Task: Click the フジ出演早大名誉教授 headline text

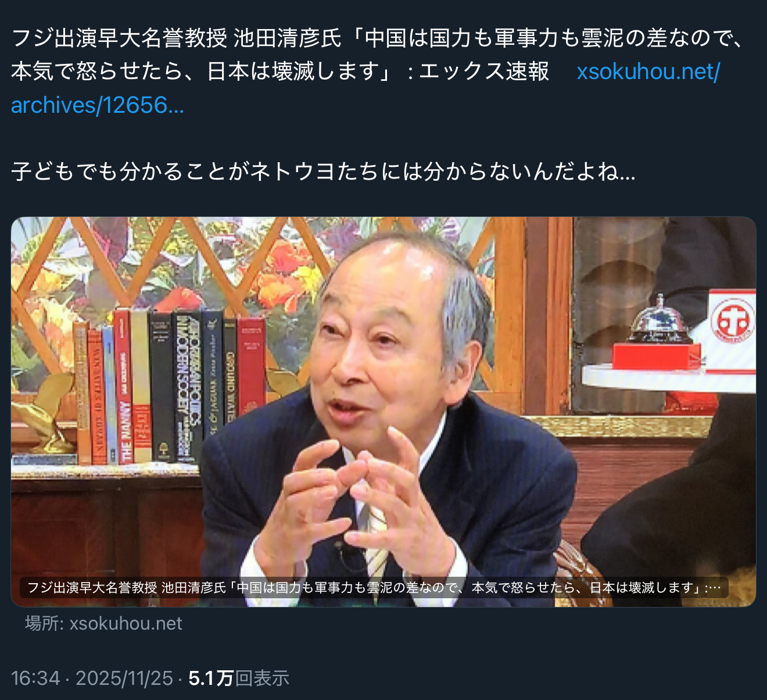Action: 119,38
